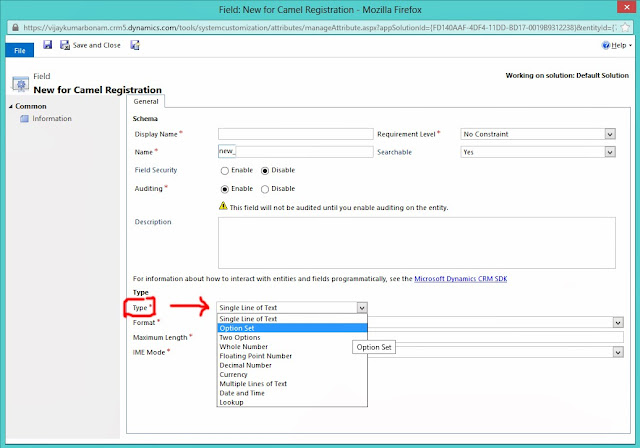Click the Display Name input field
The height and width of the screenshot is (448, 640).
point(296,134)
